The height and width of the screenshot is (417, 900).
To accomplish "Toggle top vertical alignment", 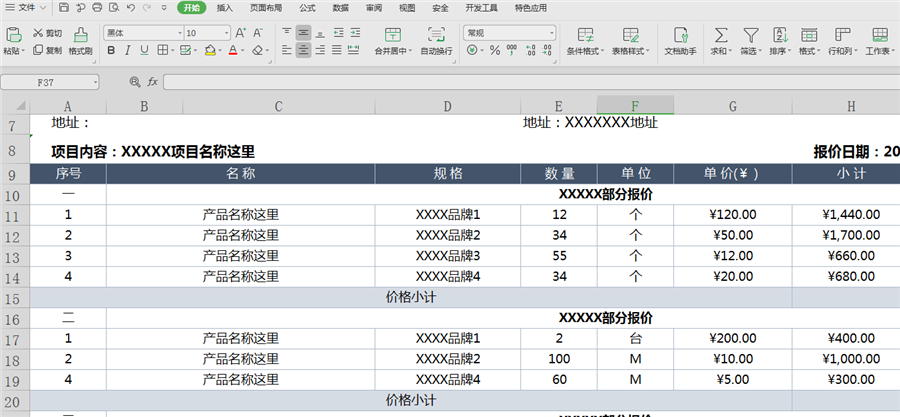I will [x=287, y=33].
